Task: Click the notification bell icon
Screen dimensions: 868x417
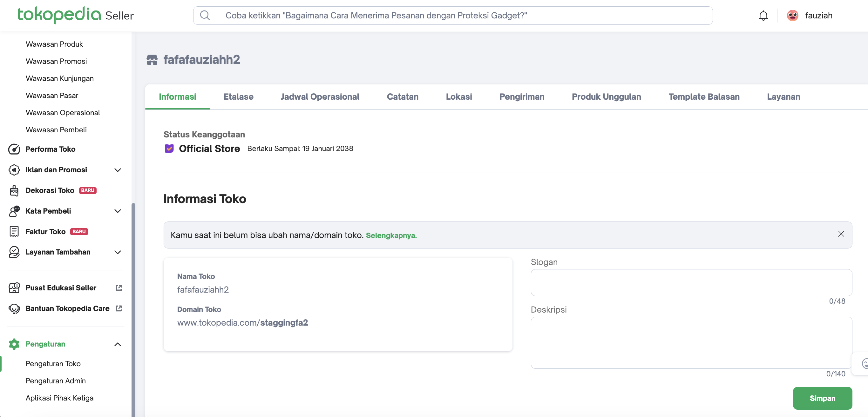Action: tap(763, 16)
